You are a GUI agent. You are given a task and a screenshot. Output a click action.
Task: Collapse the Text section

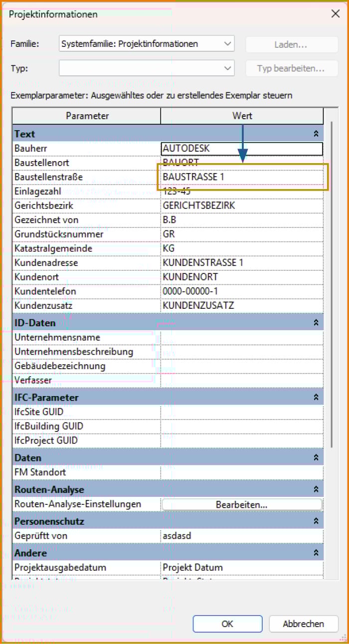point(316,134)
